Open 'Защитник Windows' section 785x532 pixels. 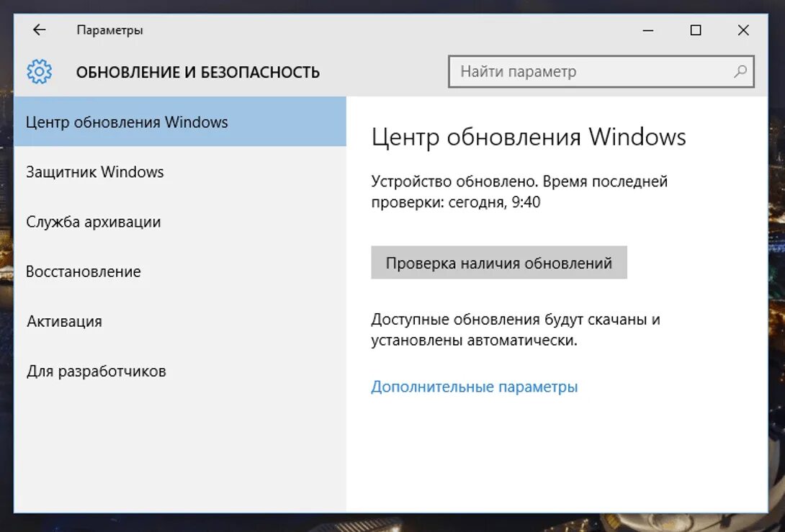(180, 171)
